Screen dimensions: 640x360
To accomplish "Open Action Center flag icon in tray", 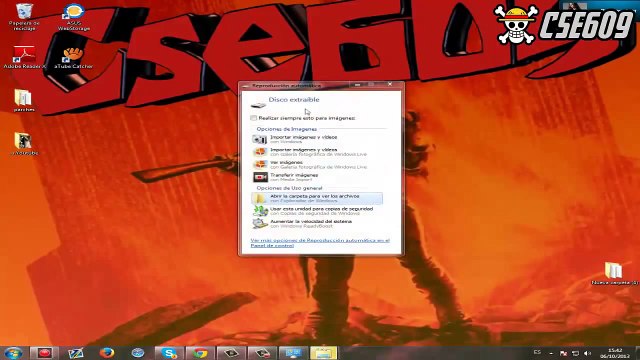I will [x=564, y=353].
